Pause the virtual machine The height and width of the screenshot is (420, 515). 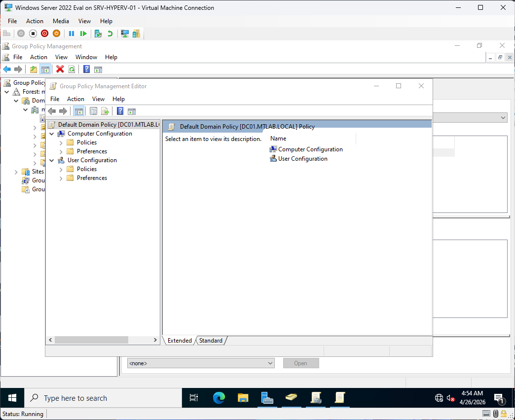coord(71,34)
